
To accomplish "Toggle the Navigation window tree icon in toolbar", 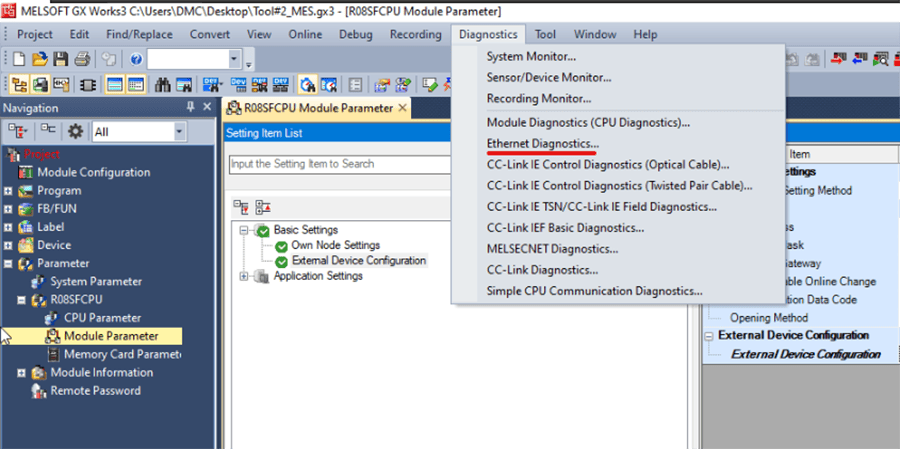I will [x=20, y=84].
